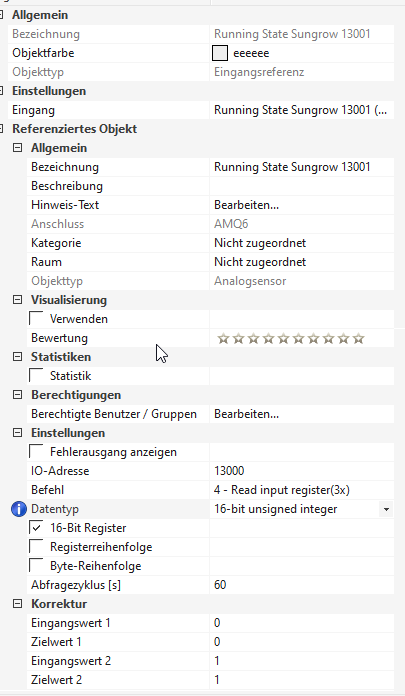405x696 pixels.
Task: Edit the Bezeichnung field under Referenziertes Objekt
Action: point(302,167)
